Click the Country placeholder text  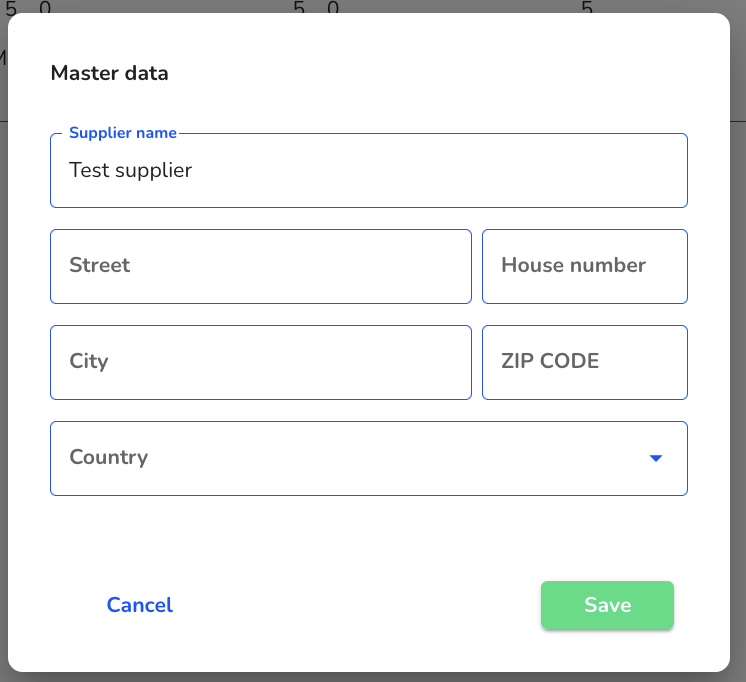click(x=108, y=457)
